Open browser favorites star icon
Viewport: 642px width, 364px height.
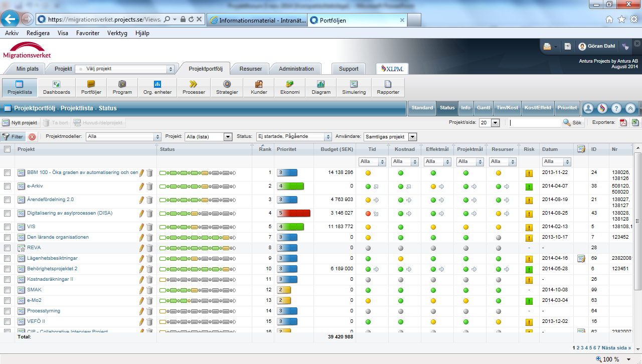(621, 19)
